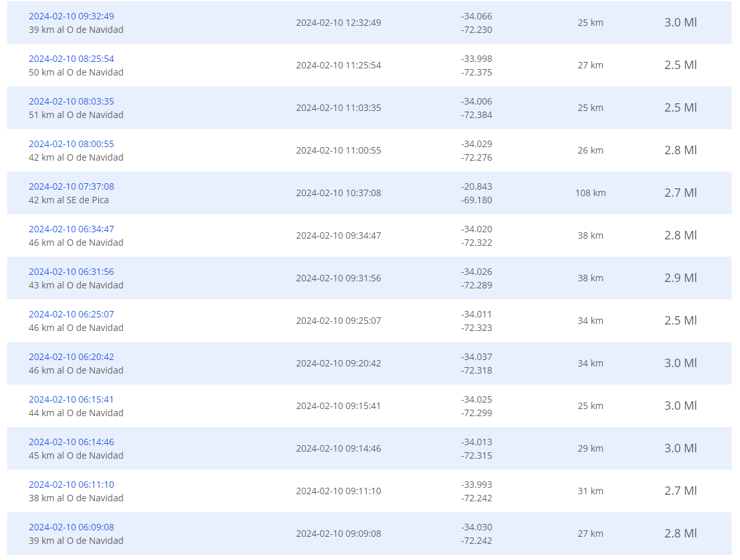
Task: Open the 2024-02-10 06:09:08 event link
Action: (71, 527)
